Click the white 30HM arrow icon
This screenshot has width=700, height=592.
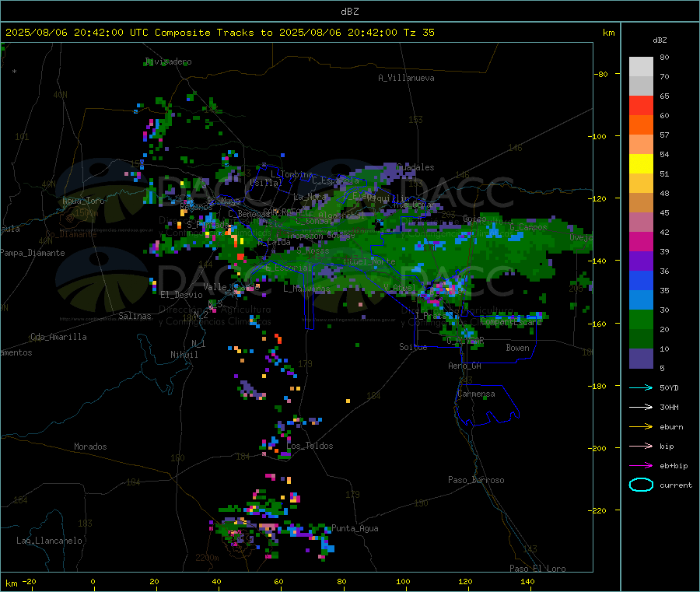click(641, 407)
